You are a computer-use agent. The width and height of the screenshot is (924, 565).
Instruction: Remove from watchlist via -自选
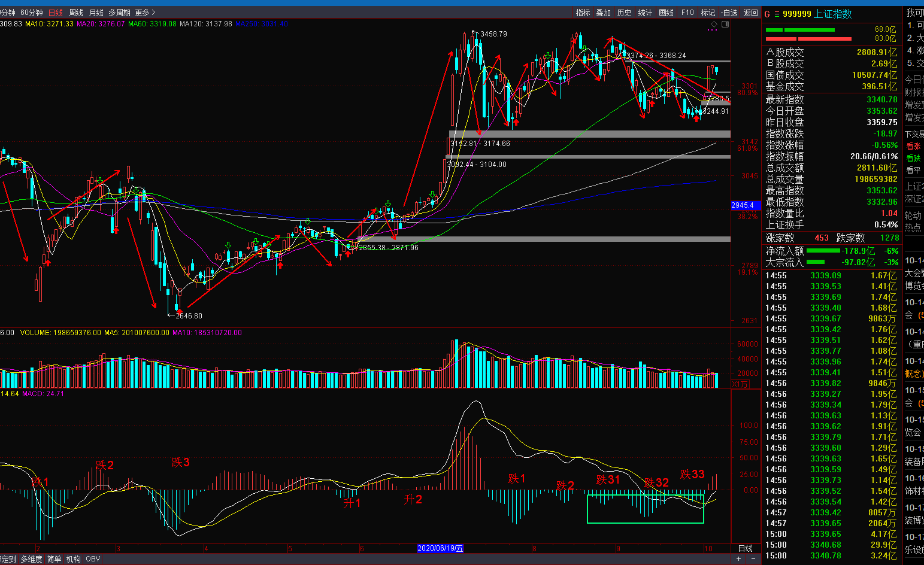click(x=729, y=13)
